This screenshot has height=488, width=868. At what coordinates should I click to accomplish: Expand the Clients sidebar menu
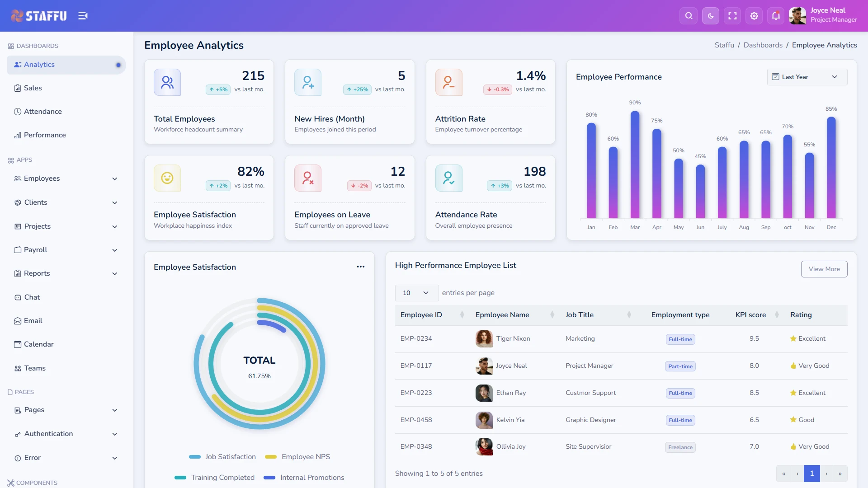click(x=66, y=202)
